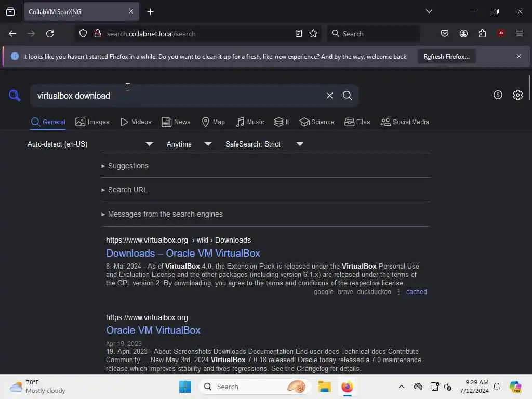532x399 pixels.
Task: Switch to the Videos tab
Action: pyautogui.click(x=136, y=122)
